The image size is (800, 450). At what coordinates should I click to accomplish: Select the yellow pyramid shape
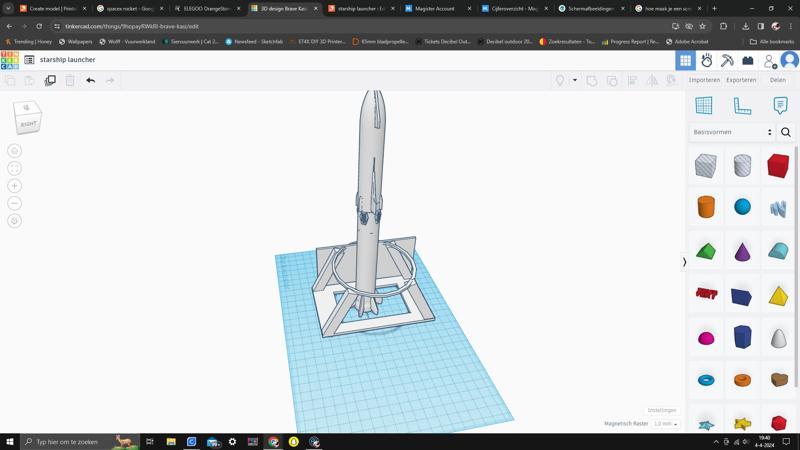[778, 296]
